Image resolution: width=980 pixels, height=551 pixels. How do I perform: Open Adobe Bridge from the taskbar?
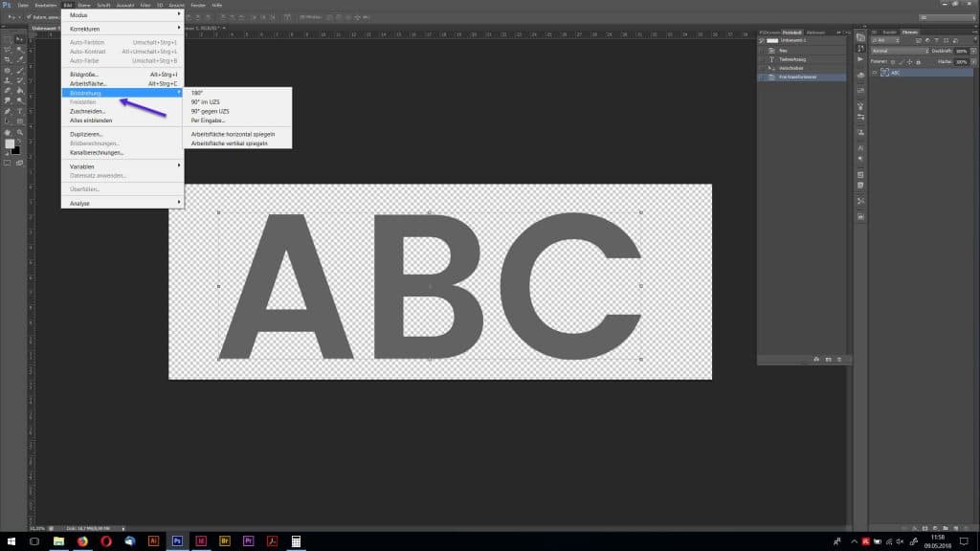pyautogui.click(x=224, y=541)
